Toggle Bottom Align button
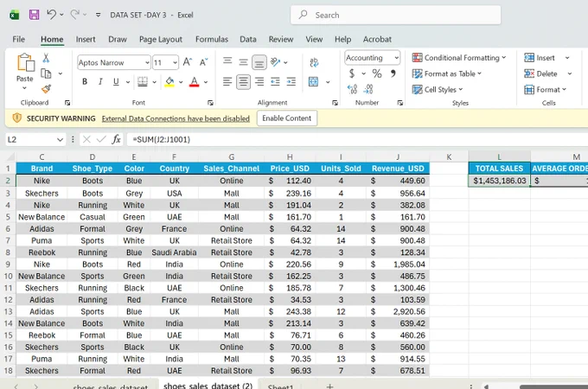The height and width of the screenshot is (389, 588). coord(259,62)
